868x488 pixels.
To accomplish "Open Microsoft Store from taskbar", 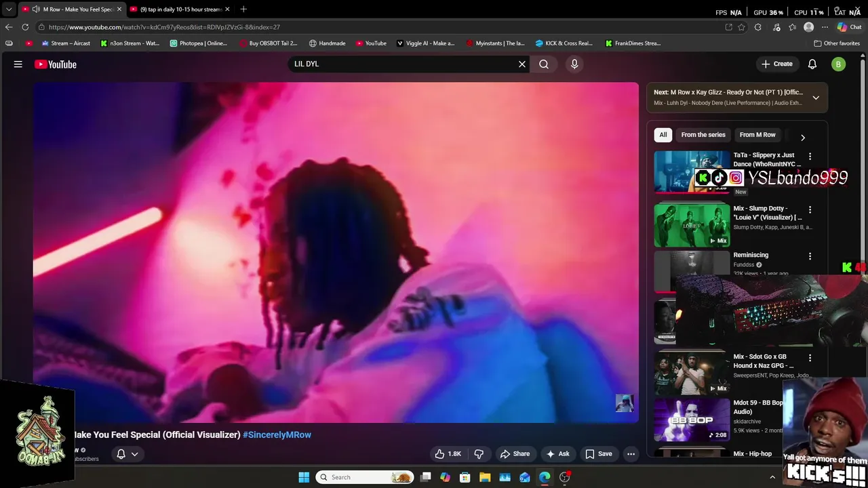I will pyautogui.click(x=465, y=477).
